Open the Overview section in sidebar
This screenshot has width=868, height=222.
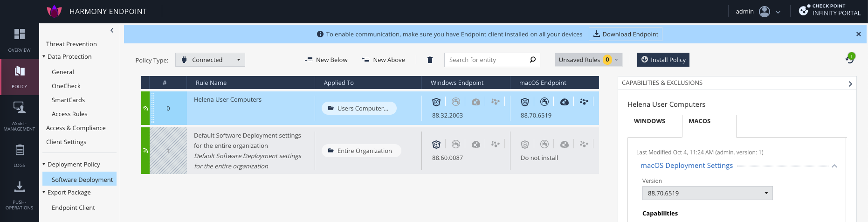(19, 40)
